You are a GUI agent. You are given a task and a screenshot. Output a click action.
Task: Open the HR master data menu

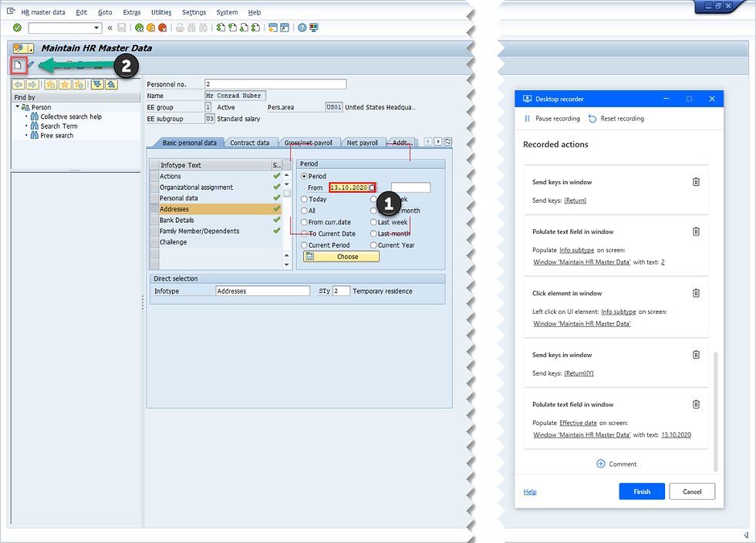pyautogui.click(x=43, y=12)
